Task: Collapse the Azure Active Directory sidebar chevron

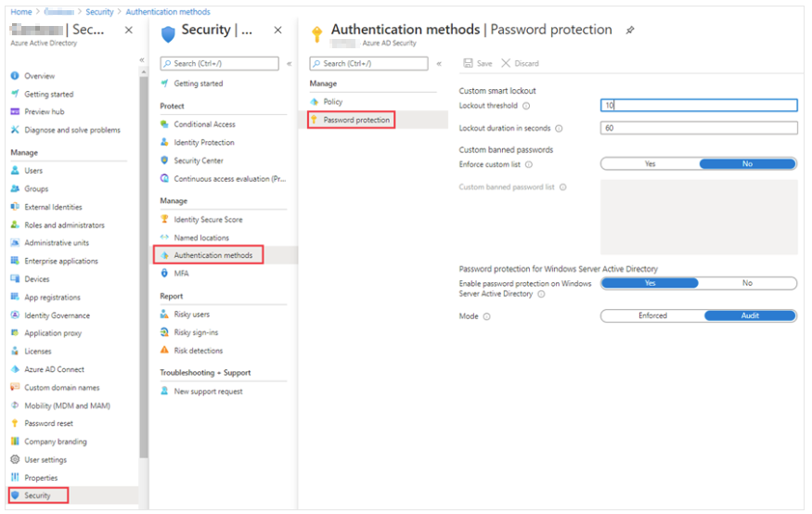Action: click(x=142, y=60)
